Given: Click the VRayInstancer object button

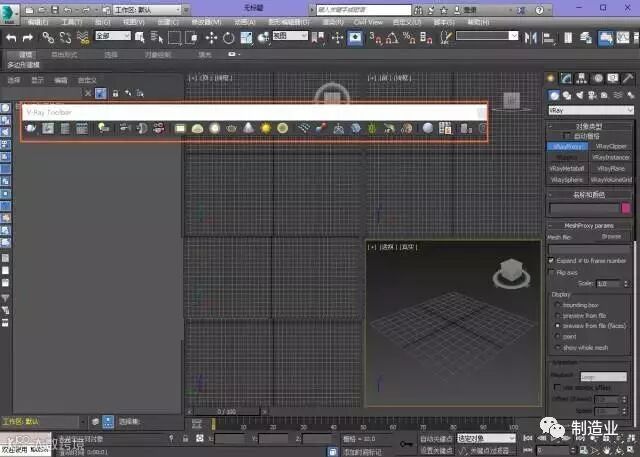Looking at the screenshot, I should pyautogui.click(x=611, y=158).
